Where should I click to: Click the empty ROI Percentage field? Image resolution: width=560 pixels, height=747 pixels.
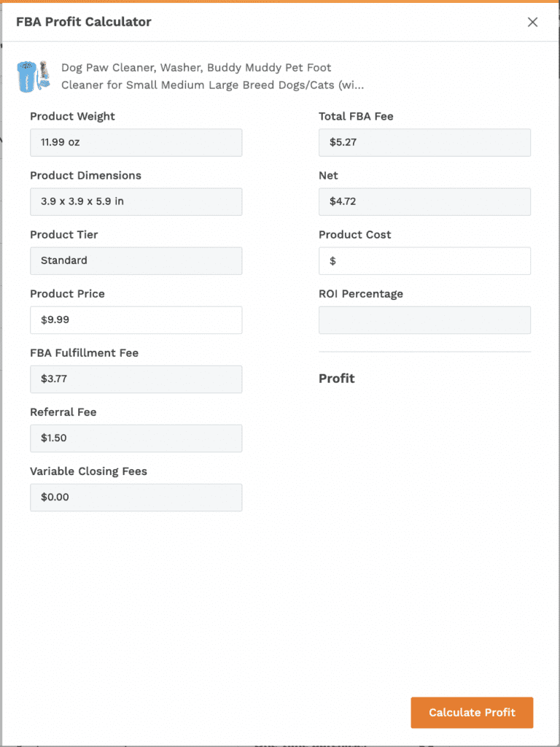pos(424,320)
